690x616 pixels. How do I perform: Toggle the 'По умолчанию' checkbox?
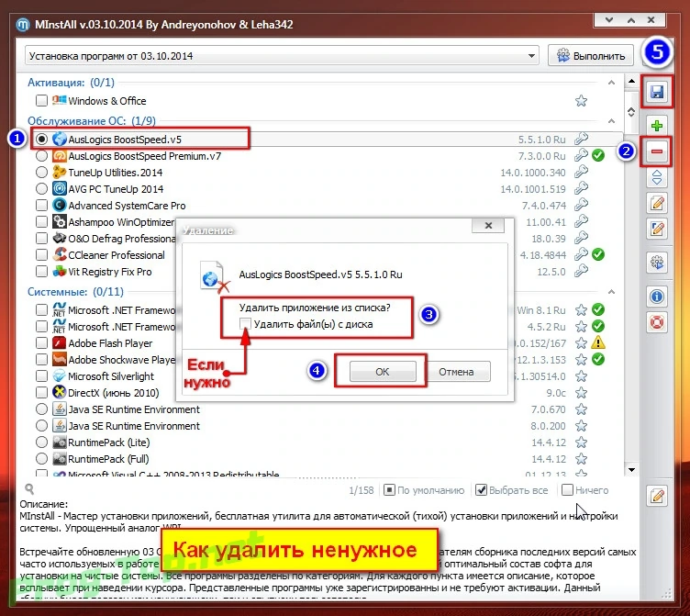(389, 490)
